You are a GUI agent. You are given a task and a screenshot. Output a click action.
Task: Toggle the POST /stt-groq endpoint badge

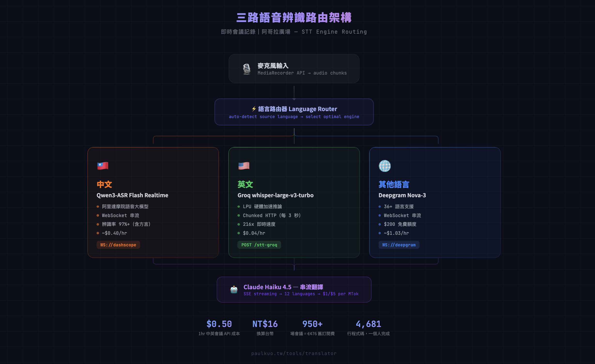[x=259, y=245]
